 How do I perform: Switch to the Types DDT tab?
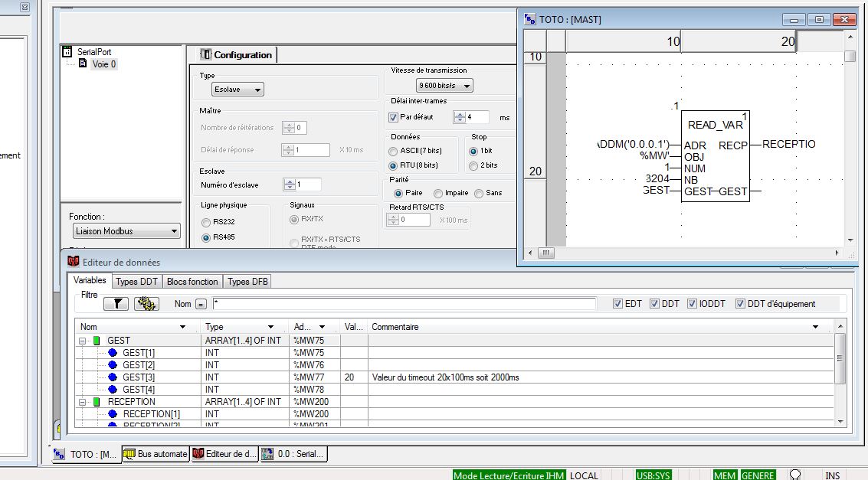click(x=136, y=282)
